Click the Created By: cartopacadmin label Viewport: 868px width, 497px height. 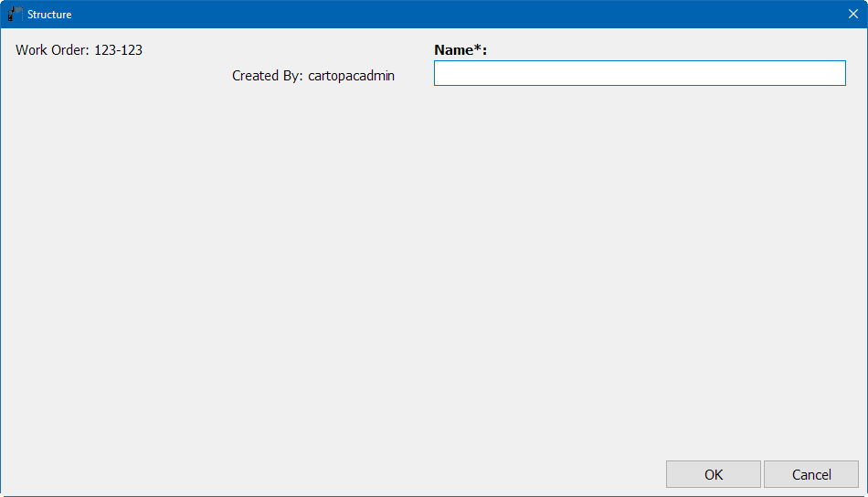pos(312,76)
